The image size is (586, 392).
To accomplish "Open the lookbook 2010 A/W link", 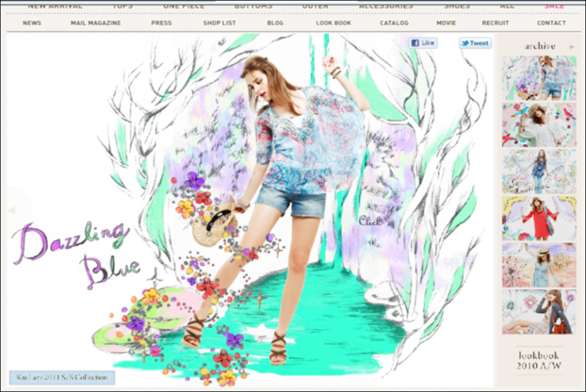I will [539, 361].
